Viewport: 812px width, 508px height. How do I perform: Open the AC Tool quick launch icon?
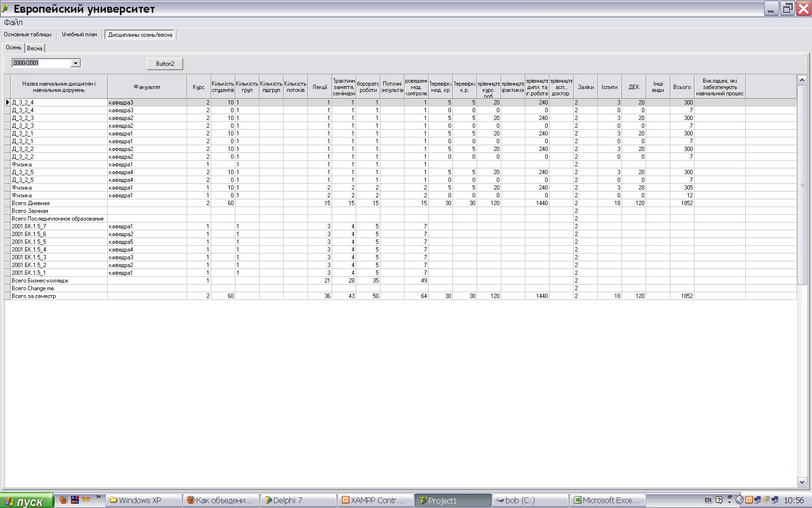point(75,499)
